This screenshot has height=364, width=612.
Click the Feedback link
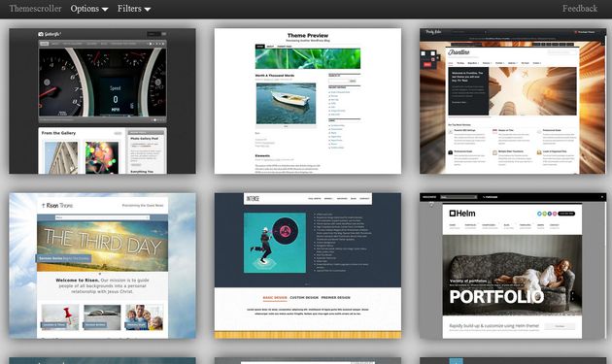pyautogui.click(x=580, y=9)
